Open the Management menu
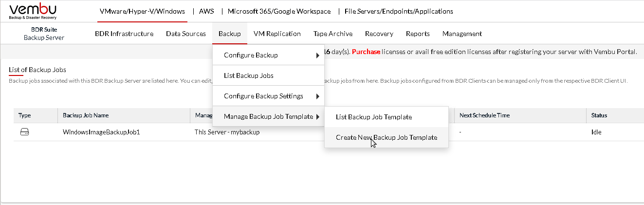Image resolution: width=644 pixels, height=205 pixels. click(462, 34)
